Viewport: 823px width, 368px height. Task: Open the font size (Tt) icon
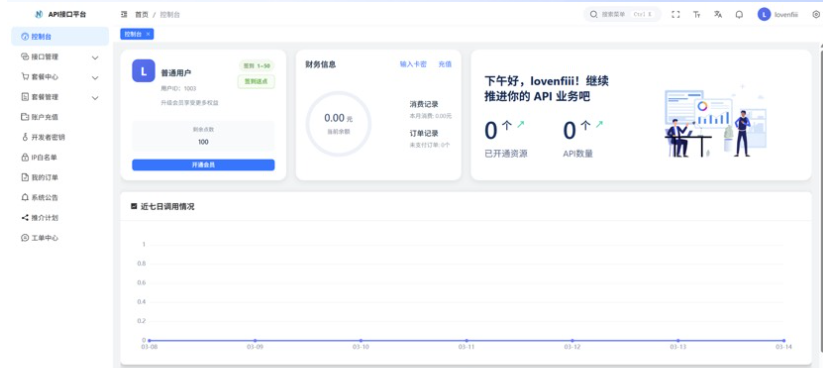(697, 15)
